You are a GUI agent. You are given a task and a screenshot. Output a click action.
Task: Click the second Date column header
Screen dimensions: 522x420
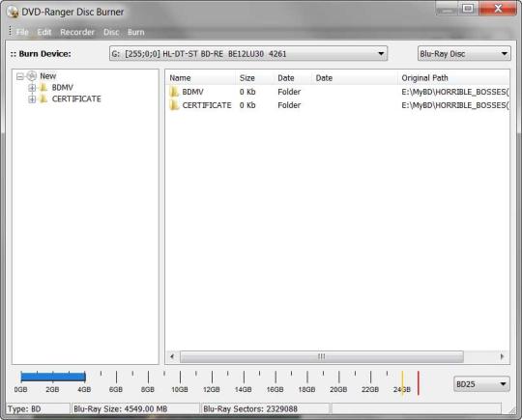point(355,78)
